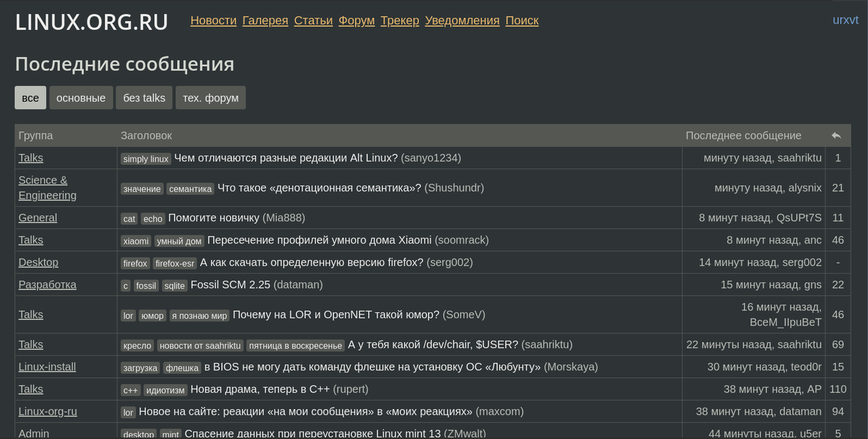Select the "тех. форум" filter
This screenshot has height=439, width=868.
(211, 98)
